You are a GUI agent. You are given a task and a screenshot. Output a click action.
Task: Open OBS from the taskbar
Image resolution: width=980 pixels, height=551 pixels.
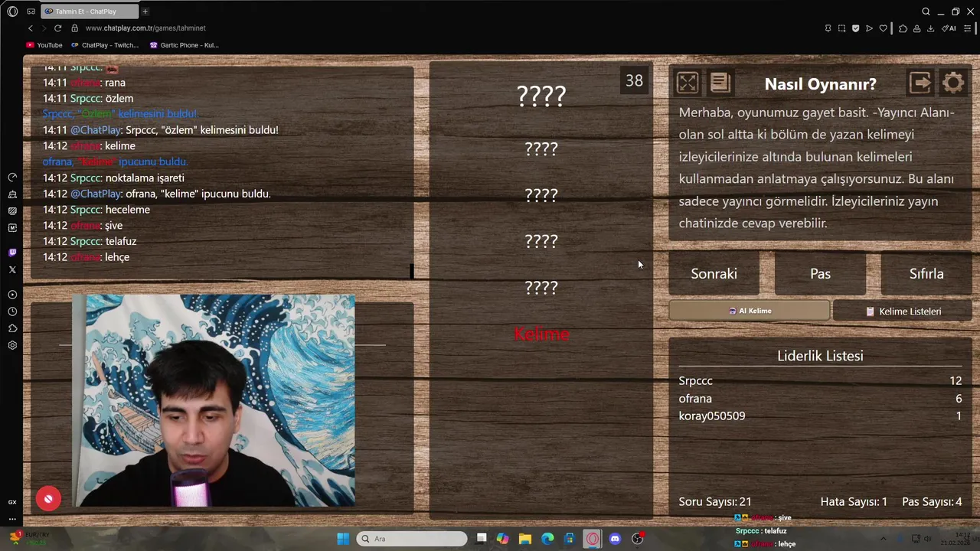637,539
